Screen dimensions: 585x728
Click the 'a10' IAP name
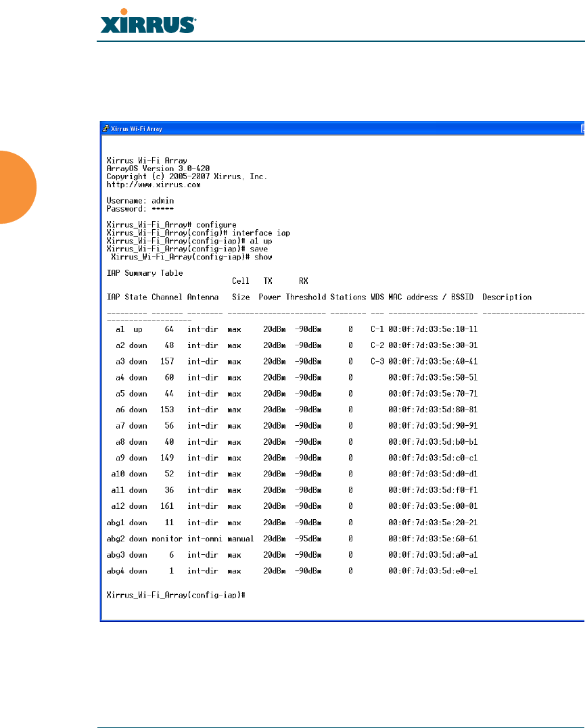coord(118,474)
